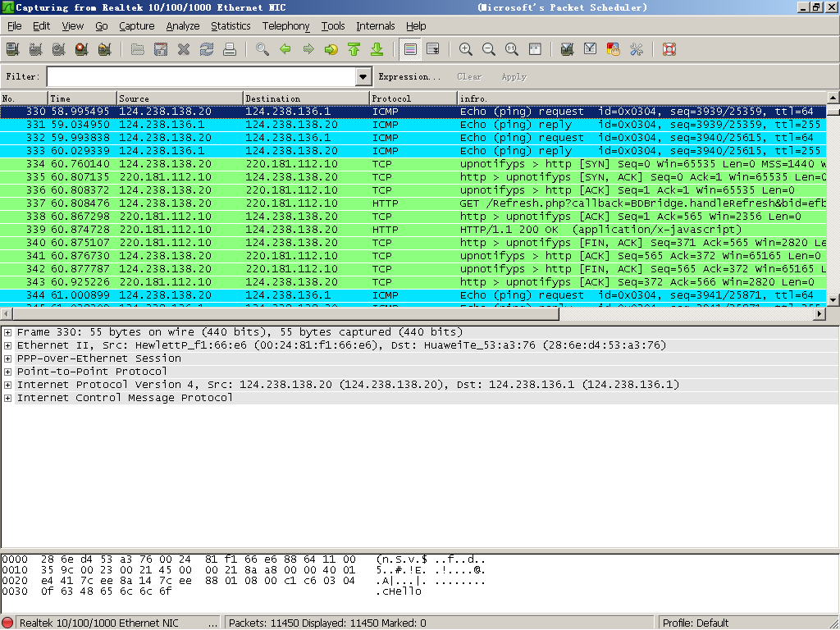Reload the capture file icon
Image resolution: width=840 pixels, height=630 pixels.
207,49
